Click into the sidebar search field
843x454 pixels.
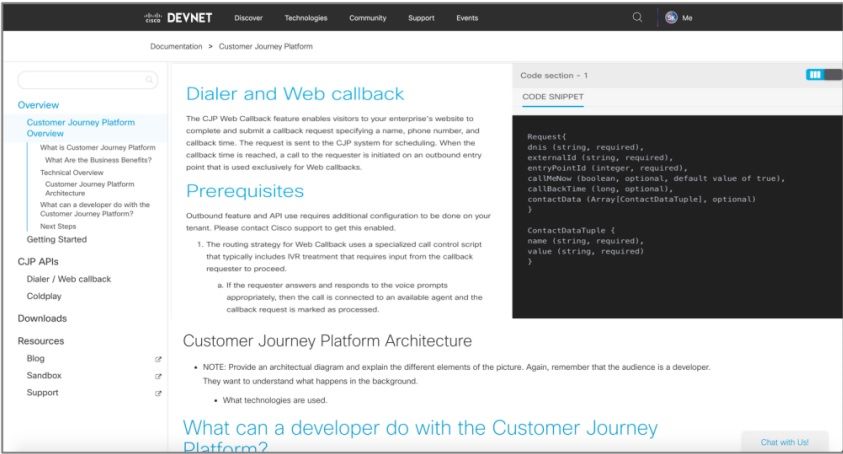(x=88, y=80)
